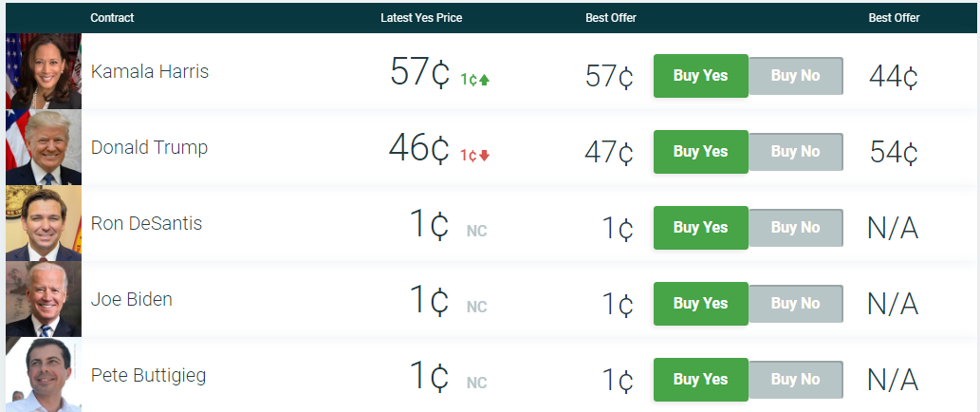Viewport: 980px width, 412px height.
Task: Click Buy No for Donald Trump
Action: coord(796,151)
